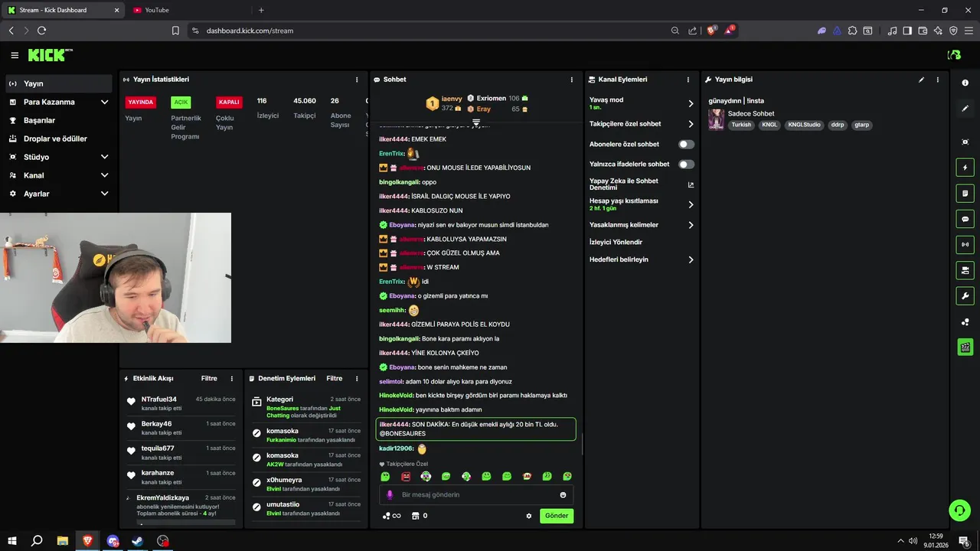This screenshot has width=980, height=551.
Task: Open the profile avatar at top right
Action: pos(954,55)
